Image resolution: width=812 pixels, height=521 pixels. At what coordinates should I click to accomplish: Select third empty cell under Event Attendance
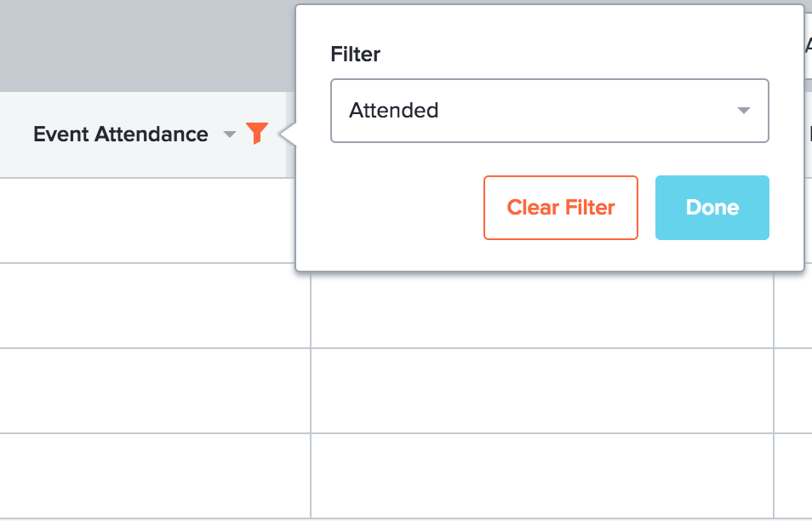[x=155, y=391]
